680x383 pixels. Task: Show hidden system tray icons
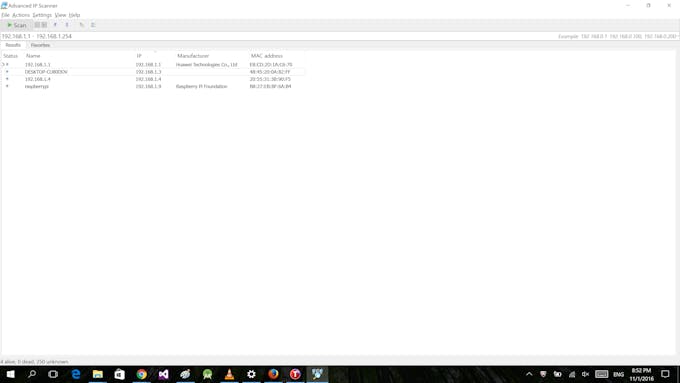click(529, 374)
